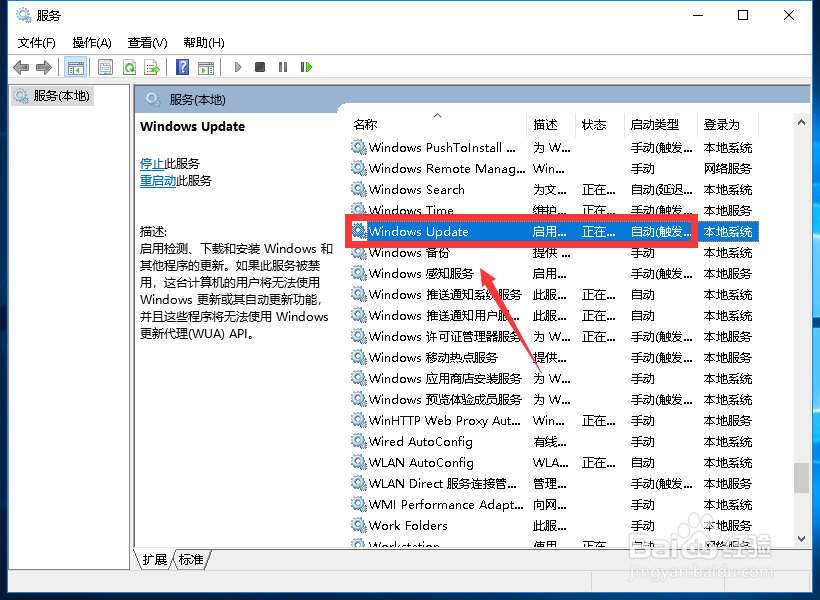The height and width of the screenshot is (600, 820).
Task: Click gear icon of WinHTTP Web Proxy row
Action: coord(359,420)
